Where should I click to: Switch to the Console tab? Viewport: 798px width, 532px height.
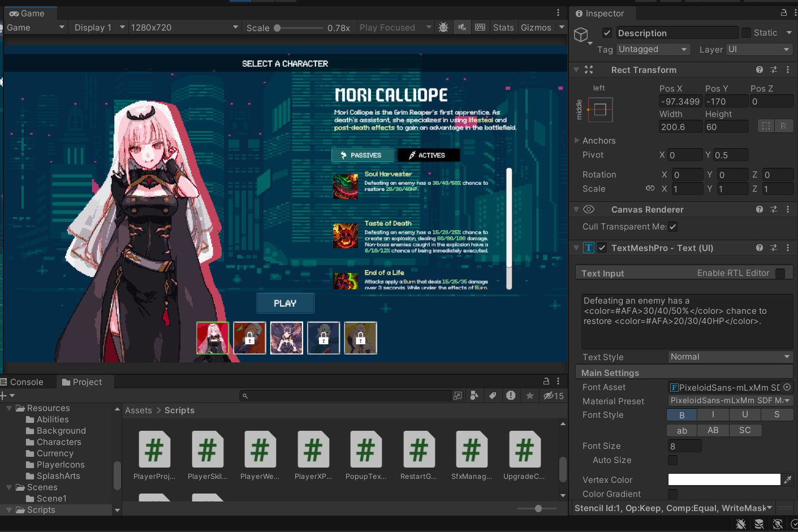click(22, 382)
